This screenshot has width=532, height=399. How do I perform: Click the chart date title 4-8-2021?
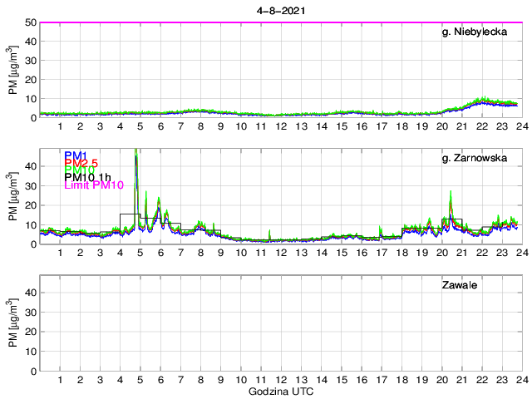pos(280,9)
